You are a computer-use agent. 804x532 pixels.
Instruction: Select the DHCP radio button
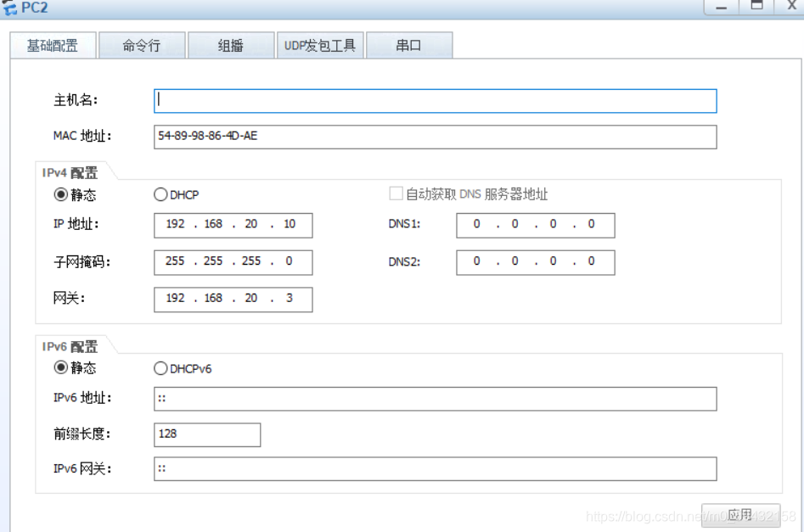160,195
